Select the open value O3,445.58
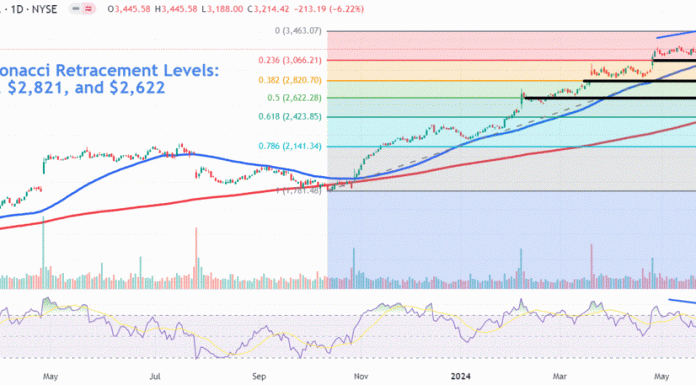The width and height of the screenshot is (696, 385). point(129,9)
